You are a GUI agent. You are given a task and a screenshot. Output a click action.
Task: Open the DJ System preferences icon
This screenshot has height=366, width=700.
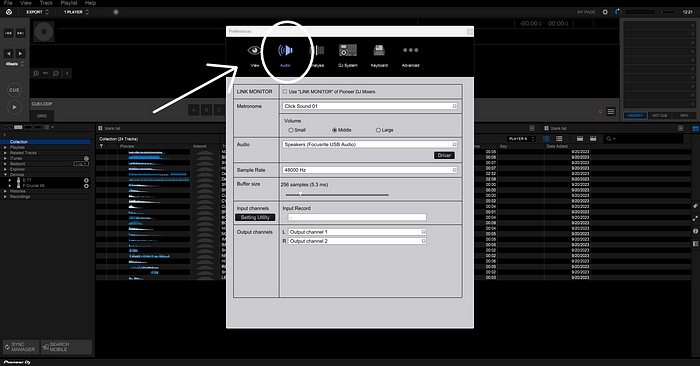[x=348, y=50]
